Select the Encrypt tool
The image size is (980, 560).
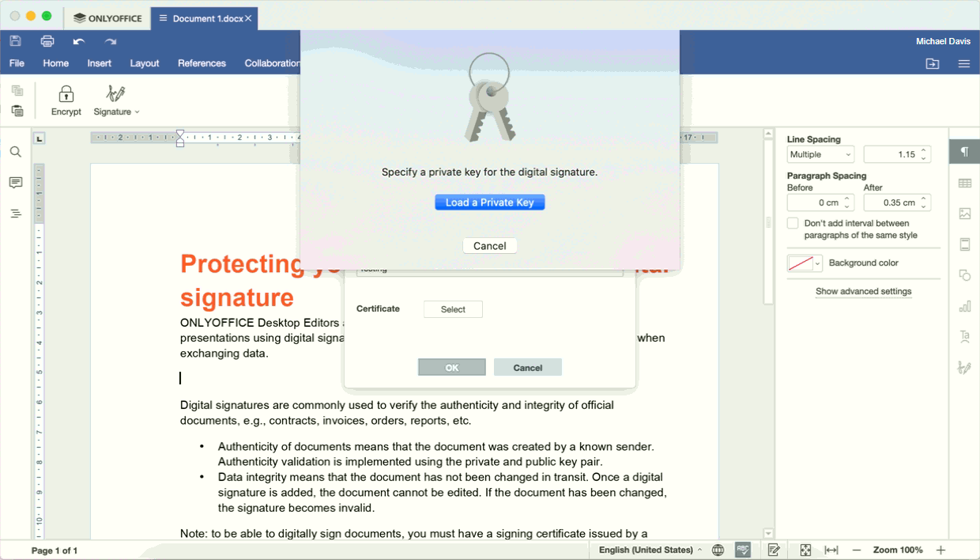coord(66,100)
